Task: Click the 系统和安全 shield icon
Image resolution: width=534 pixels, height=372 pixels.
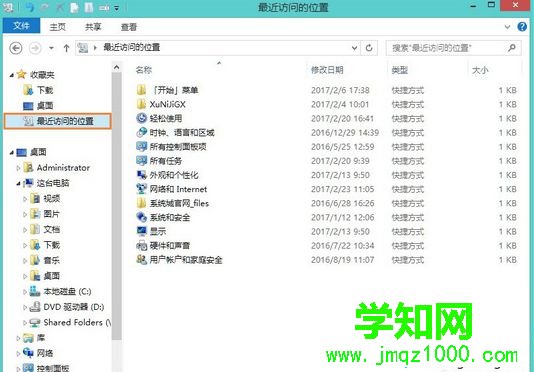Action: click(141, 217)
